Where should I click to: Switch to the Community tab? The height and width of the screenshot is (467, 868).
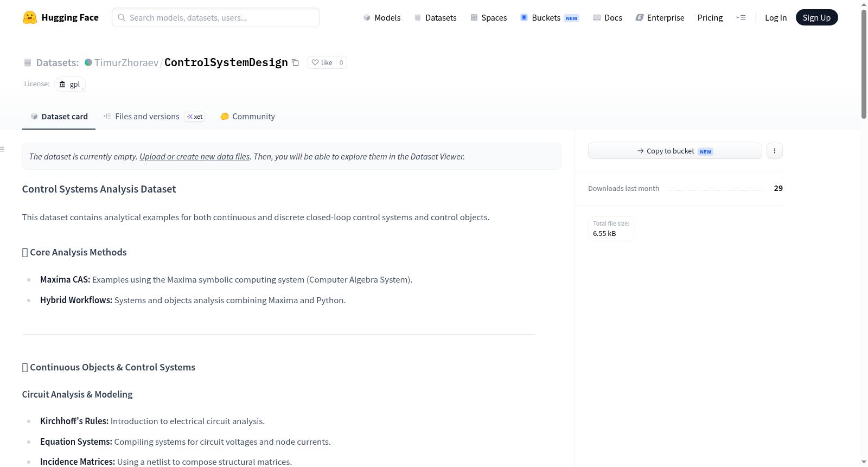coord(248,116)
